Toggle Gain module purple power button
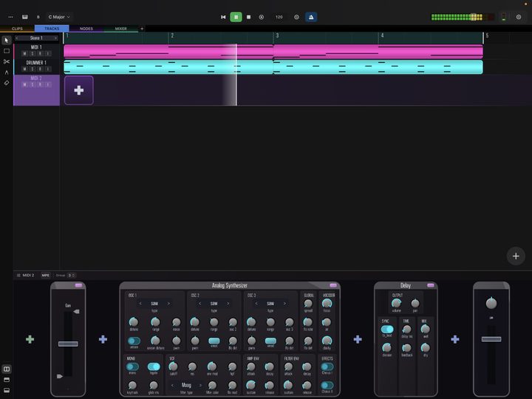The image size is (532, 399). 79,285
